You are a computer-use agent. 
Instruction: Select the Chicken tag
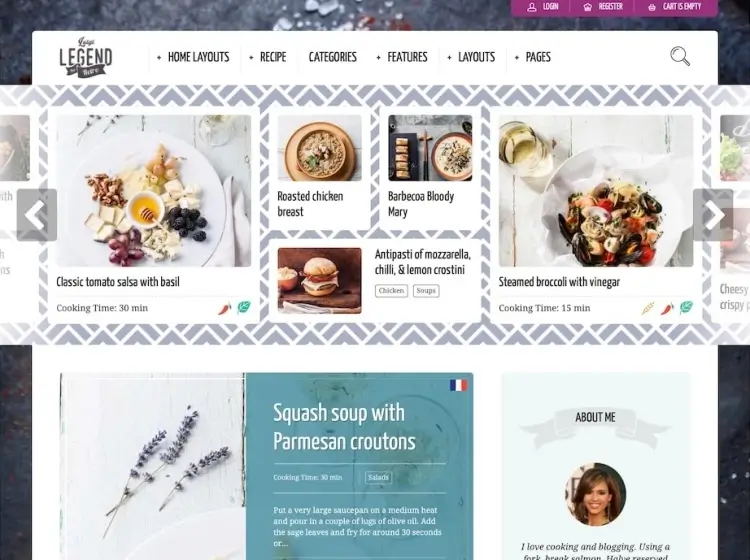[x=391, y=290]
